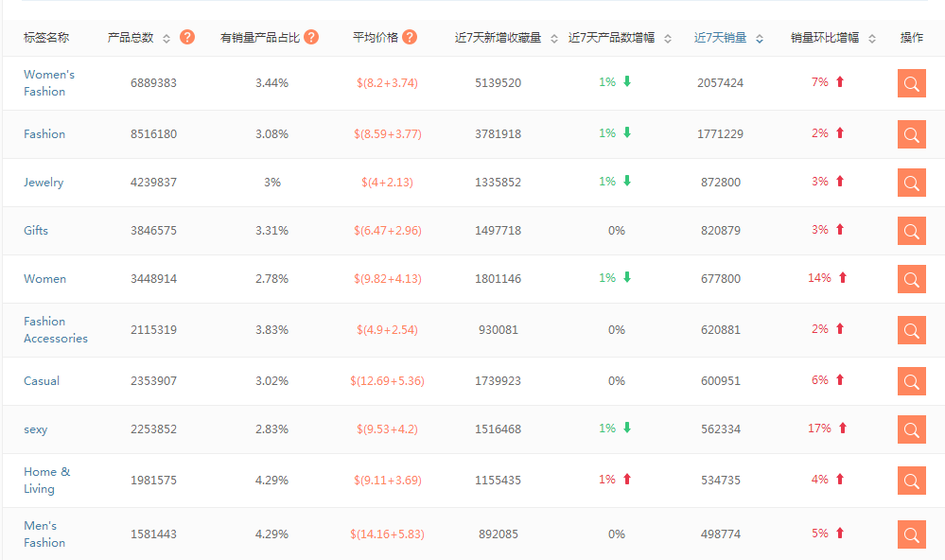Click search icon for Fashion row

click(911, 134)
